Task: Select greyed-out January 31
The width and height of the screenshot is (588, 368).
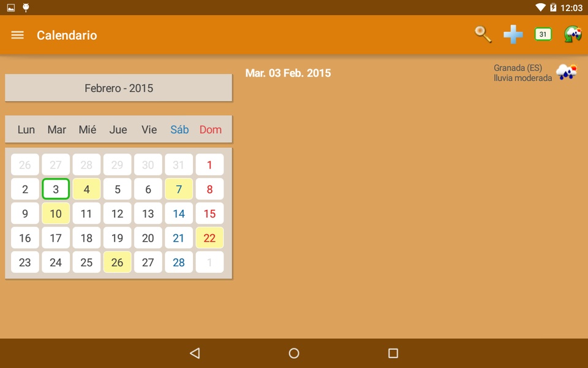Action: tap(179, 164)
